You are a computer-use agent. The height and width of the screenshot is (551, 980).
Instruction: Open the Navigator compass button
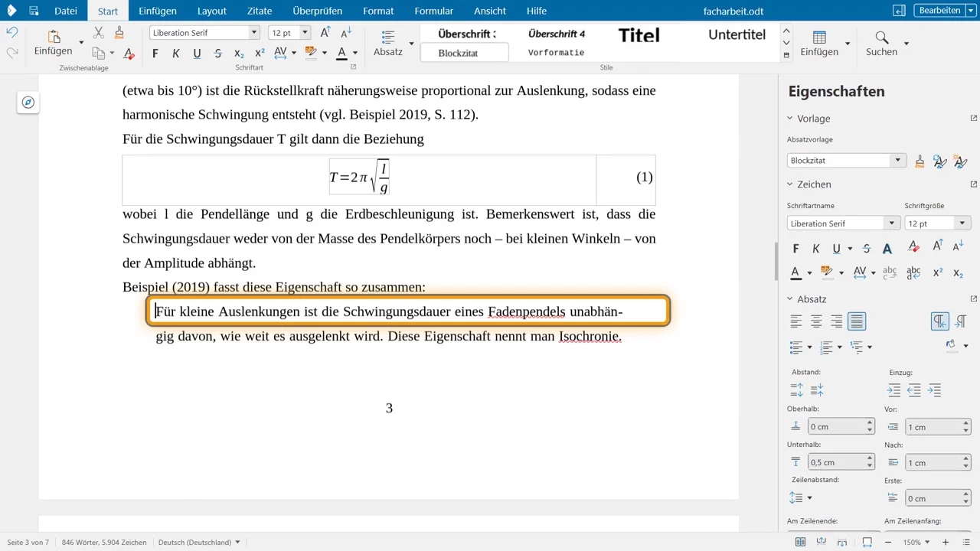pyautogui.click(x=28, y=103)
